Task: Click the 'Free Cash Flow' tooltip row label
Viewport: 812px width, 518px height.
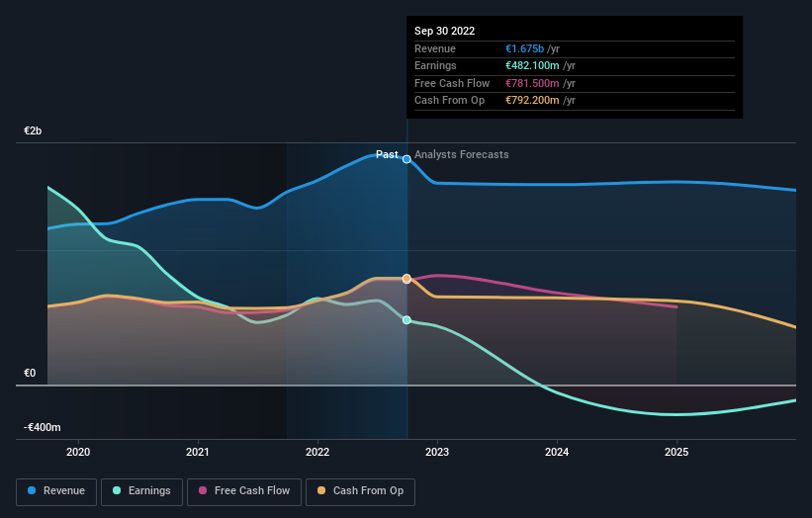Action: (x=452, y=83)
